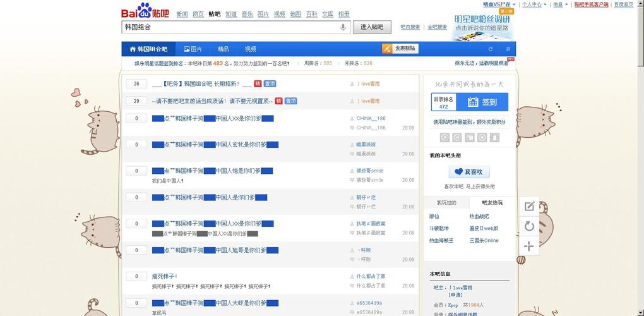The width and height of the screenshot is (644, 316).
Task: Open the 游仙 game link
Action: [x=434, y=216]
